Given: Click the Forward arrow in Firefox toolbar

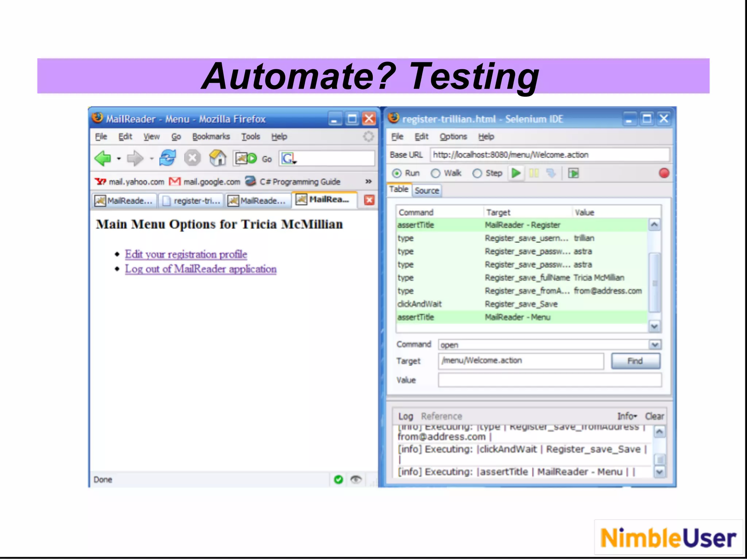Looking at the screenshot, I should click(135, 159).
